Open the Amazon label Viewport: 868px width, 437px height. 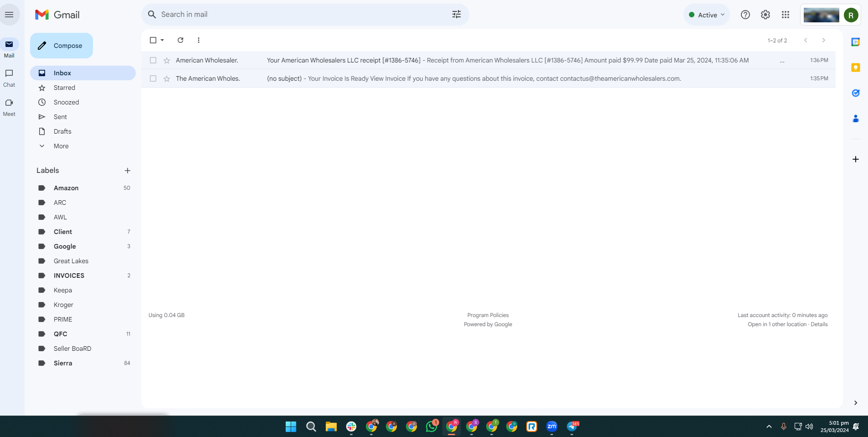pyautogui.click(x=83, y=188)
